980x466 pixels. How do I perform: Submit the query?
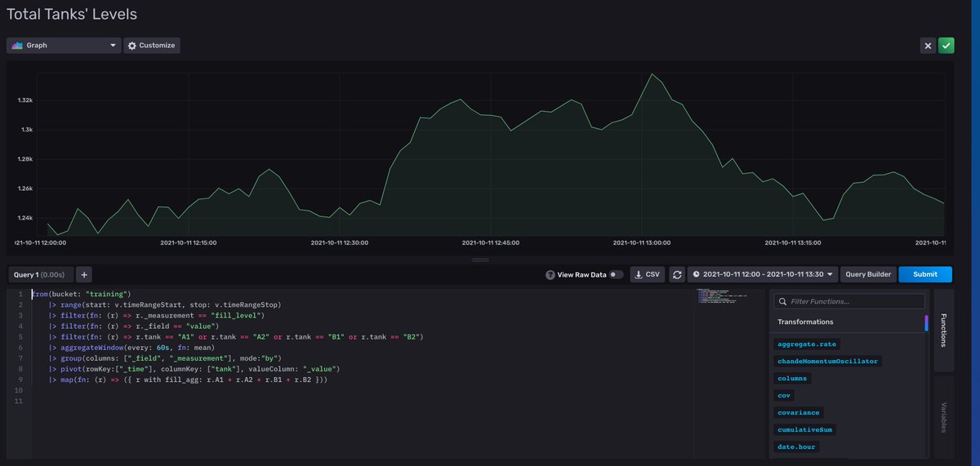(925, 275)
